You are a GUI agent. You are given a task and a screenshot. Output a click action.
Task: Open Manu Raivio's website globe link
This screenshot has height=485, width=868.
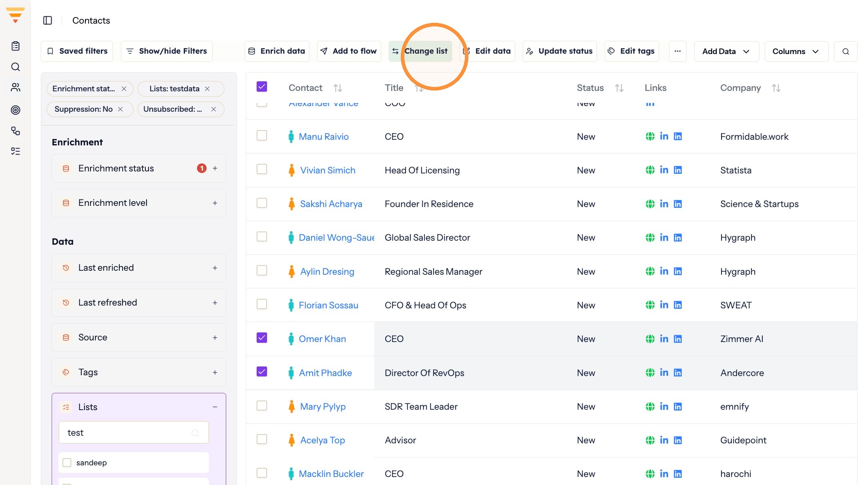tap(650, 137)
